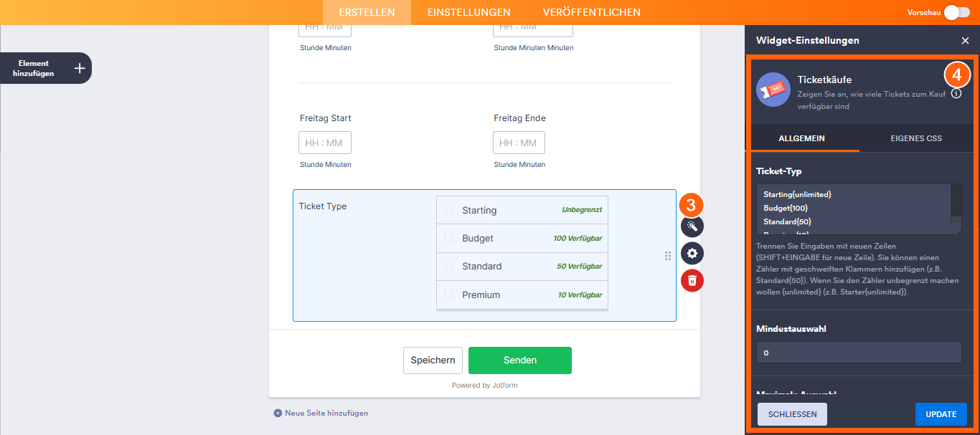Viewport: 980px width, 435px height.
Task: Check the Starting ticket checkbox
Action: tap(448, 209)
